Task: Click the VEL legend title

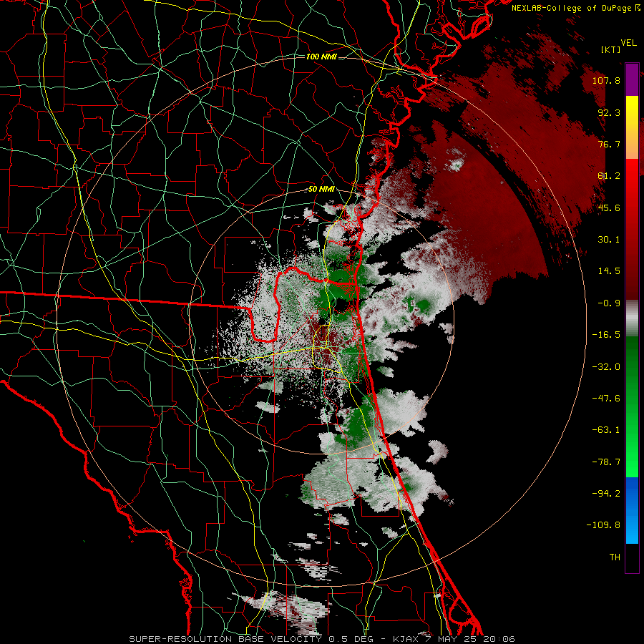Action: coord(628,43)
